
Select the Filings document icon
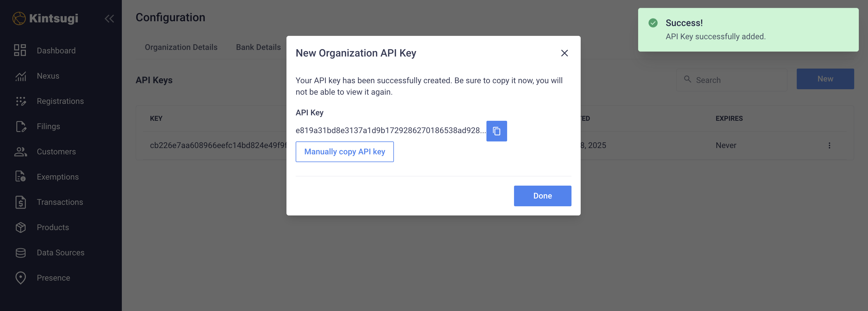coord(20,126)
